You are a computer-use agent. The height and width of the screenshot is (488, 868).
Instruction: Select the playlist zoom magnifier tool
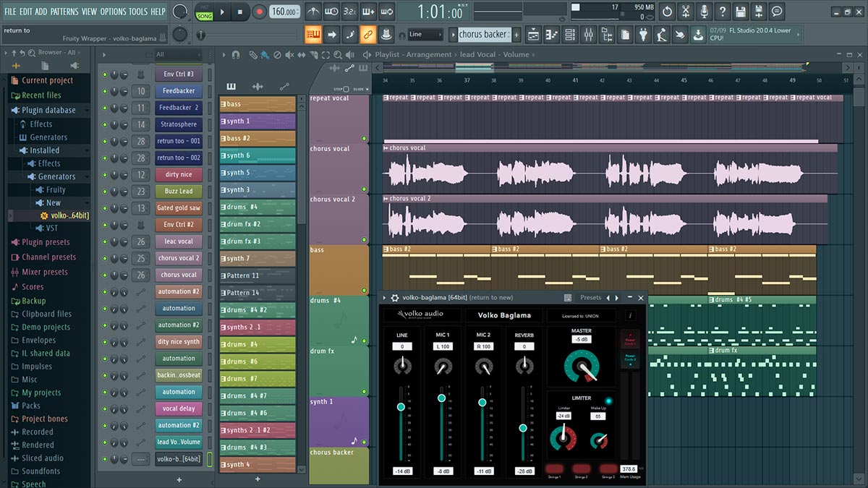click(x=339, y=55)
